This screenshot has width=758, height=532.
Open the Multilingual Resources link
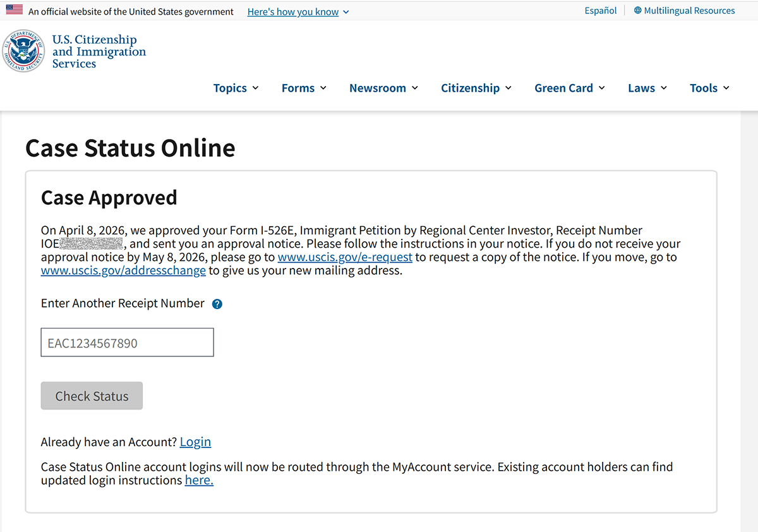coord(689,11)
